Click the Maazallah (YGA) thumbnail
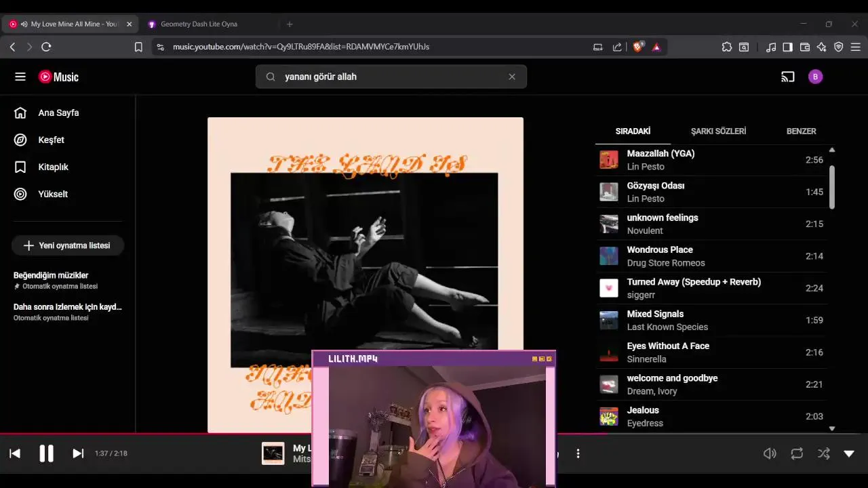The width and height of the screenshot is (868, 488). (609, 160)
